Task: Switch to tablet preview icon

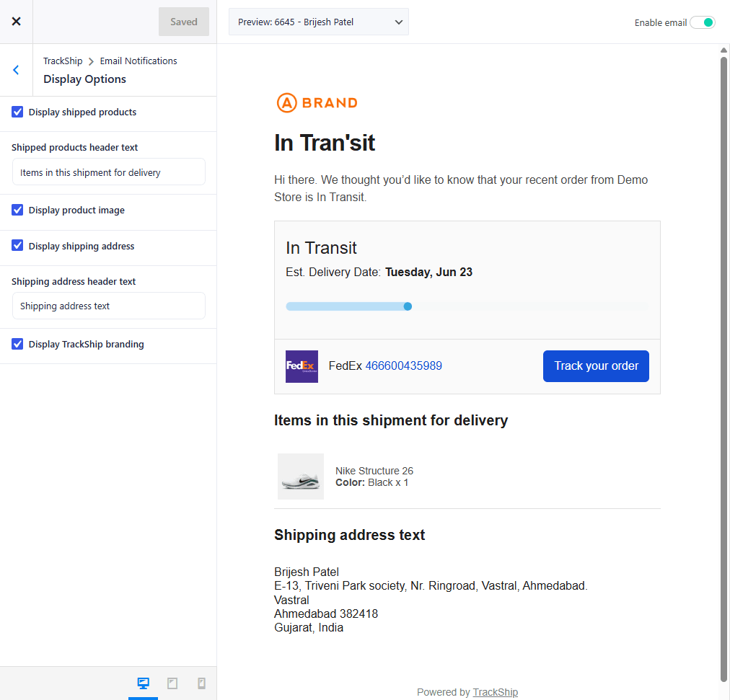Action: click(x=172, y=683)
